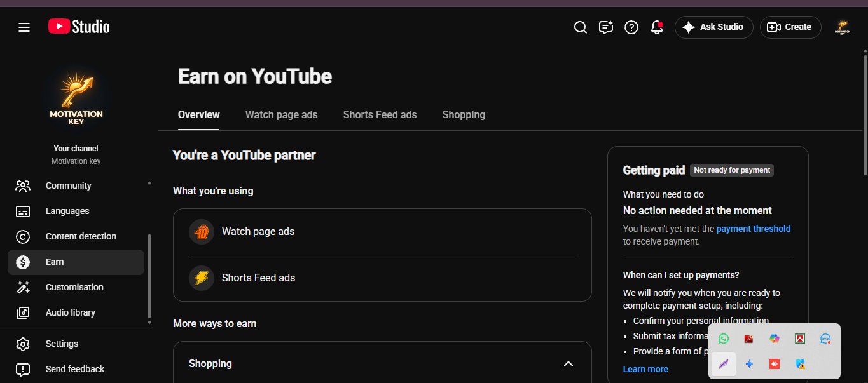Screen dimensions: 868x383
Task: Open Adobe Acrobat from the tray popup
Action: [748, 339]
